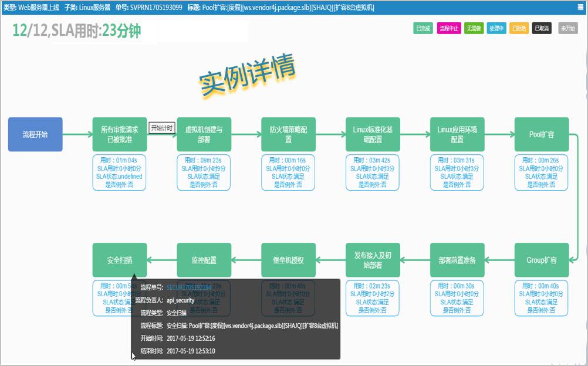Viewport: 588px width, 366px height.
Task: Click the Pool扩容 flow node
Action: pyautogui.click(x=541, y=133)
